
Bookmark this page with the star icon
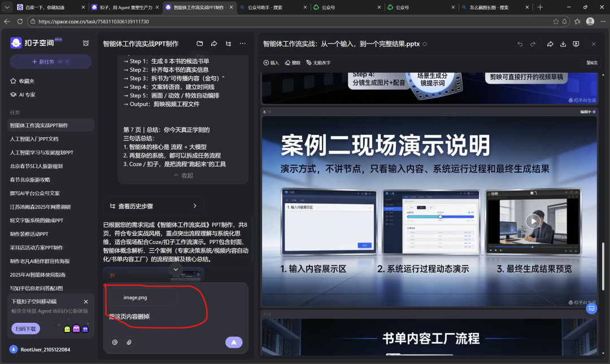coord(556,21)
